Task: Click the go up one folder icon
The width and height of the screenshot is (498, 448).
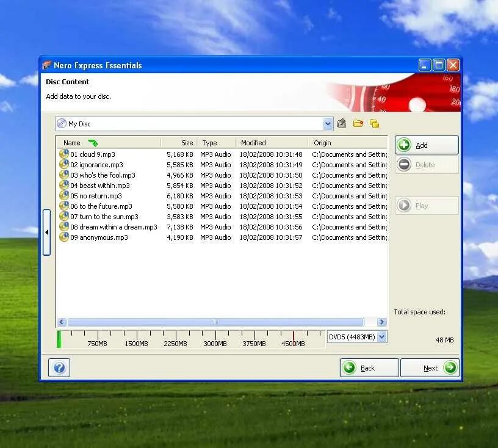Action: coord(341,123)
